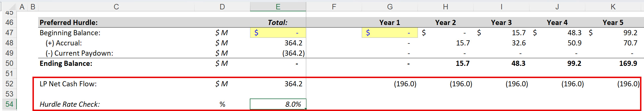Select column A header

[22, 7]
